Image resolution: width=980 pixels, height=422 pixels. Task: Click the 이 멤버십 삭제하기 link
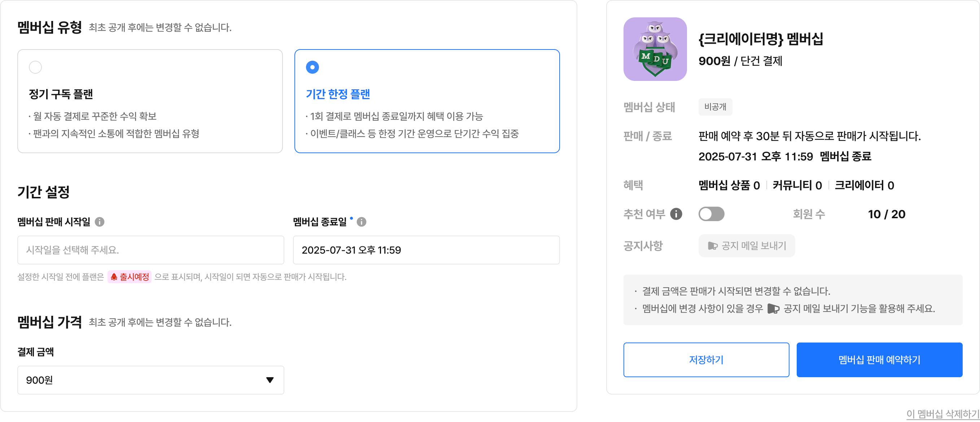(942, 414)
